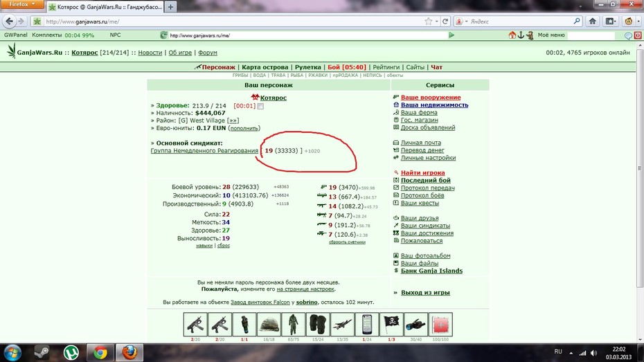Screen dimensions: 644x362
Task: Open the black boots item
Action: [318, 324]
